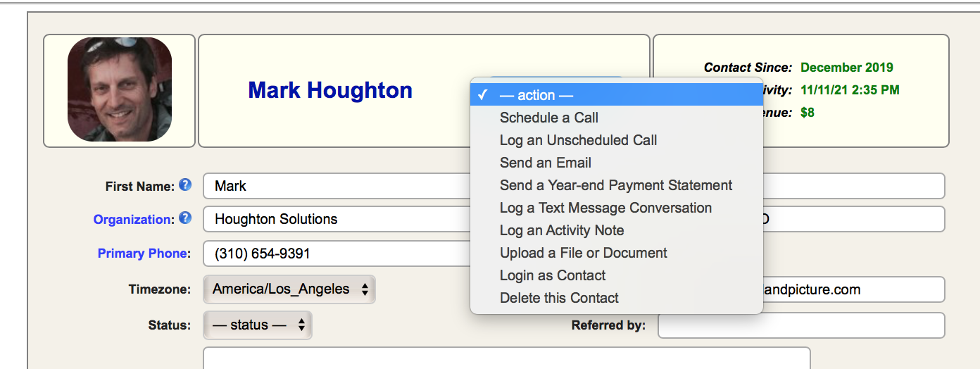Screen dimensions: 980x369
Task: Select the checked action placeholder item
Action: pos(536,95)
